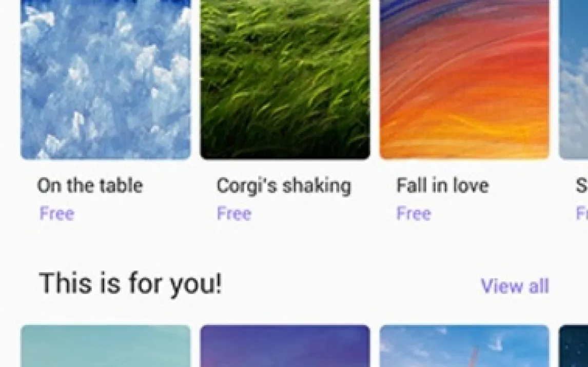The height and width of the screenshot is (367, 588).
Task: Tap the On the table title text
Action: tap(90, 186)
